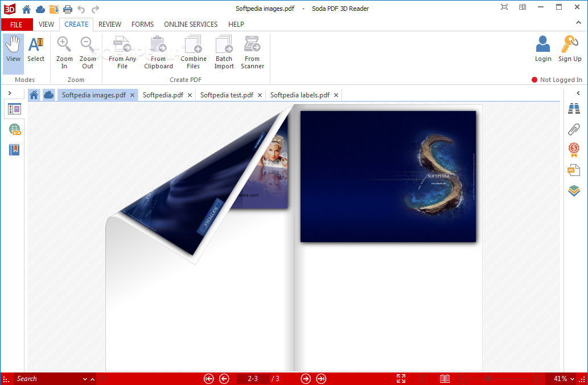
Task: Switch to the REVIEW ribbon tab
Action: click(x=109, y=24)
